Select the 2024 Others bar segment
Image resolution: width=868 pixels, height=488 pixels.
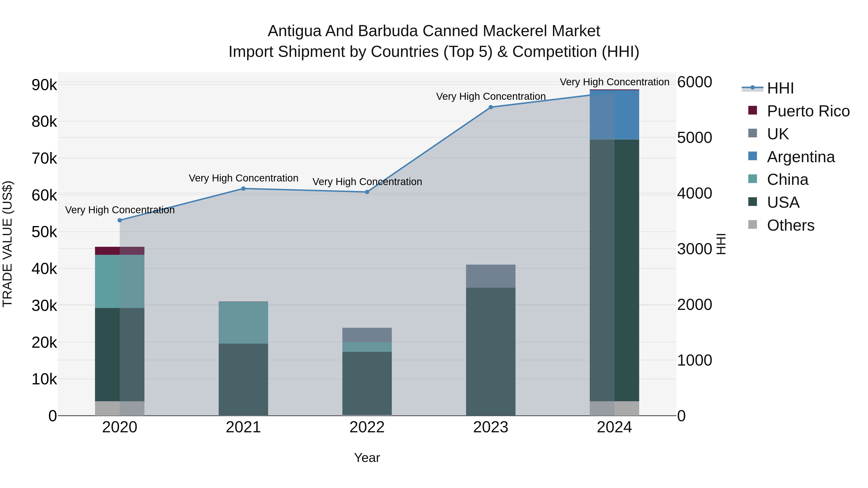tap(614, 408)
